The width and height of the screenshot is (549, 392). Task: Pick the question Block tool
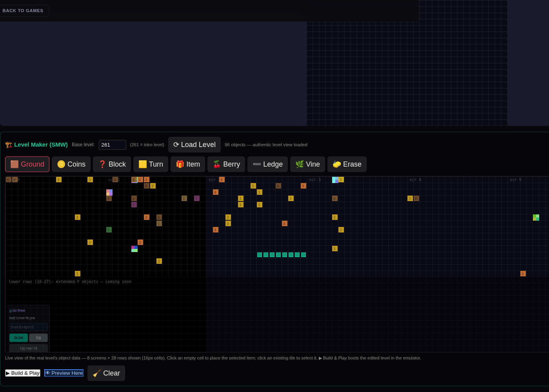pos(112,164)
